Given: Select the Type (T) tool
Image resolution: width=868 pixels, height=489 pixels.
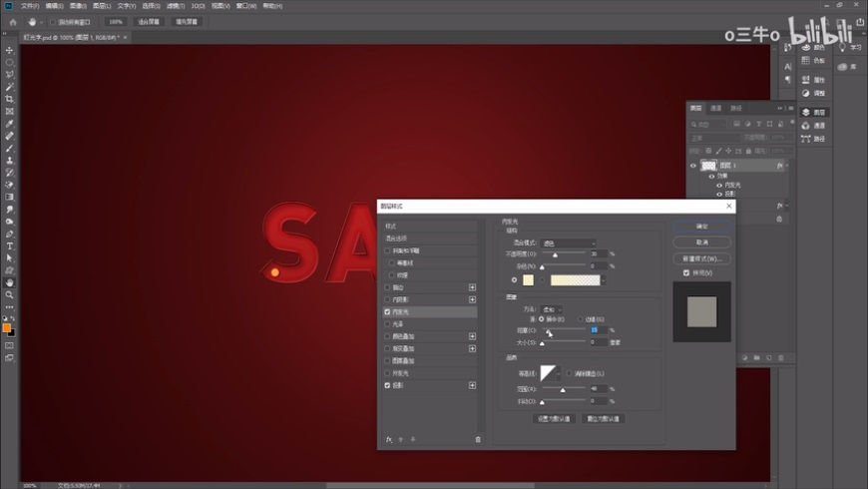Looking at the screenshot, I should click(x=10, y=245).
